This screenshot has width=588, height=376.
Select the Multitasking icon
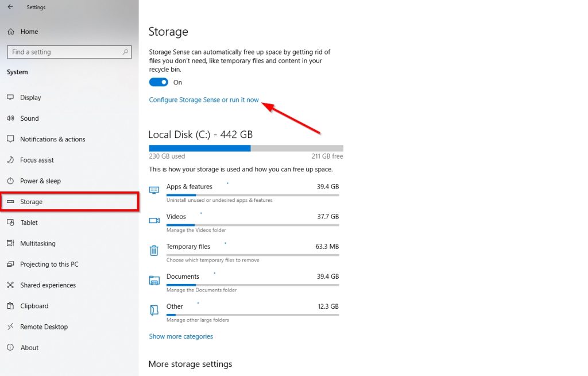click(x=11, y=243)
